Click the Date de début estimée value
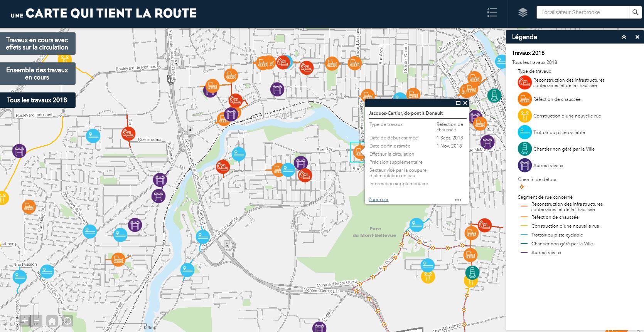This screenshot has height=332, width=644. click(x=450, y=138)
